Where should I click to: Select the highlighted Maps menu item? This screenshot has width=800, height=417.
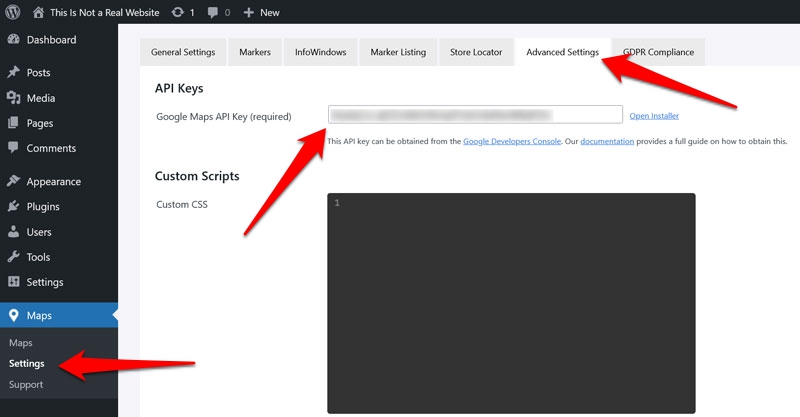click(59, 315)
